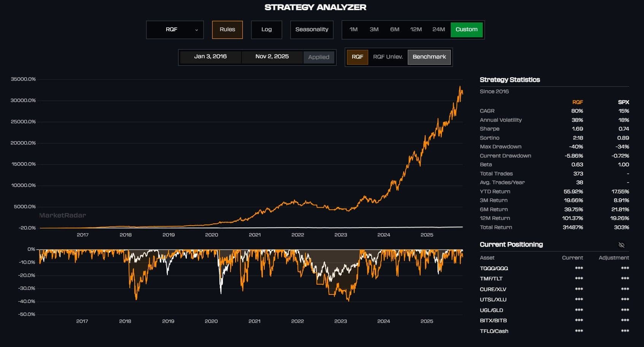Click the TQQQ/QQQ asset row
The image size is (644, 347).
494,268
